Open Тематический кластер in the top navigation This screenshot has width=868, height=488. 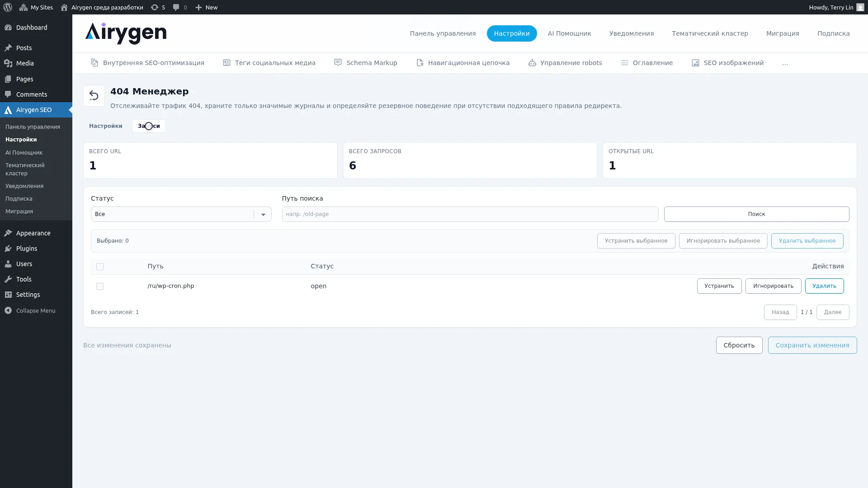click(710, 33)
